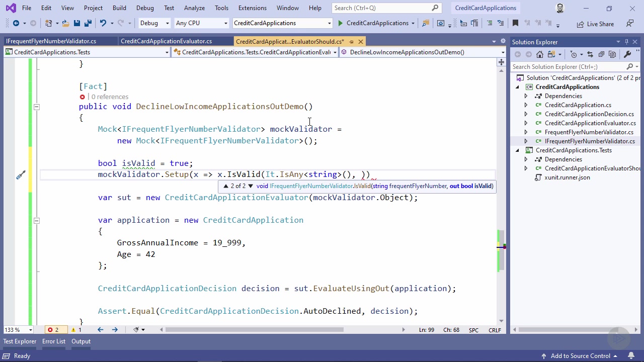Viewport: 644px width, 362px height.
Task: Click the Undo arrow icon
Action: 103,23
